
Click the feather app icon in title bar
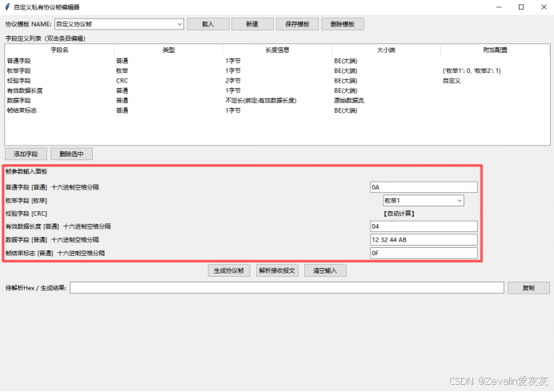pos(7,6)
